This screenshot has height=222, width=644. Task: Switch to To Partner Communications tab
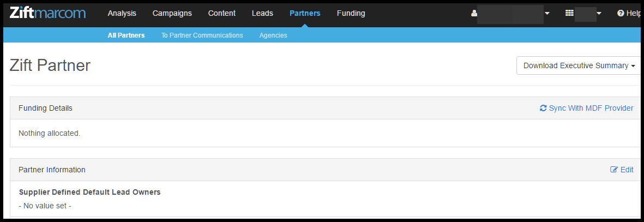tap(202, 35)
